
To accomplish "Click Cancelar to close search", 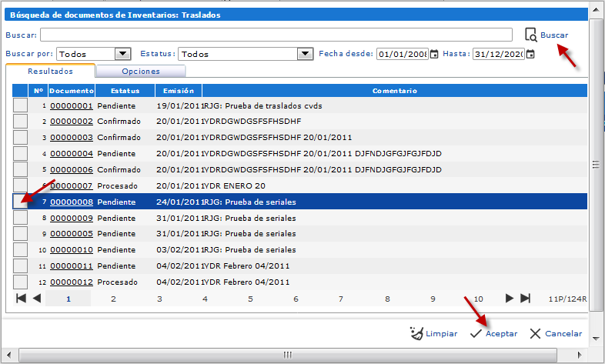I will tap(563, 333).
